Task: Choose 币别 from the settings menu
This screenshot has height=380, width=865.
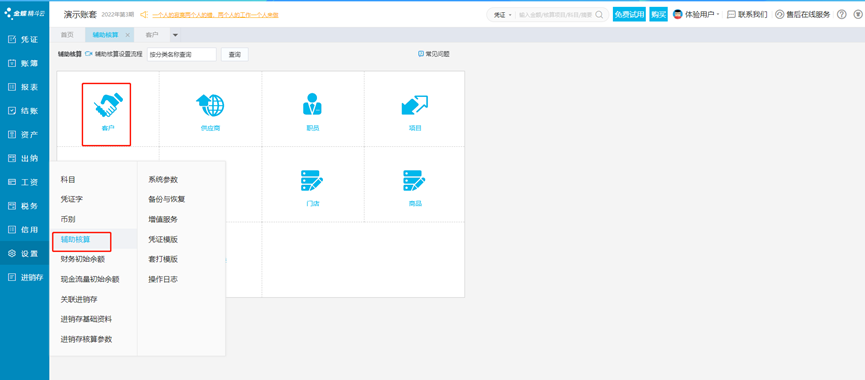Action: [x=68, y=219]
